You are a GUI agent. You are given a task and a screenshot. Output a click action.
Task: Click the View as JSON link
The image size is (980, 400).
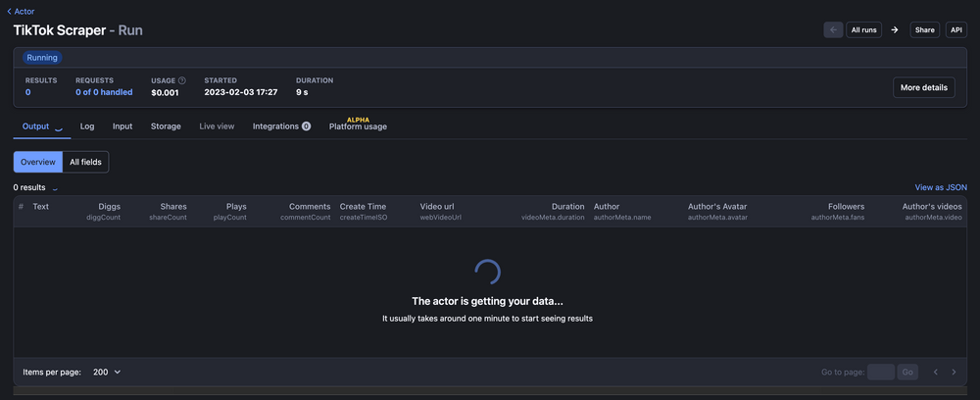(940, 187)
